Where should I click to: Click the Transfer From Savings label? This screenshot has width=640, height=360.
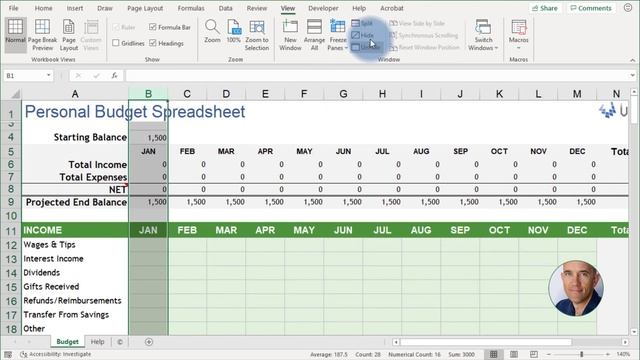66,315
